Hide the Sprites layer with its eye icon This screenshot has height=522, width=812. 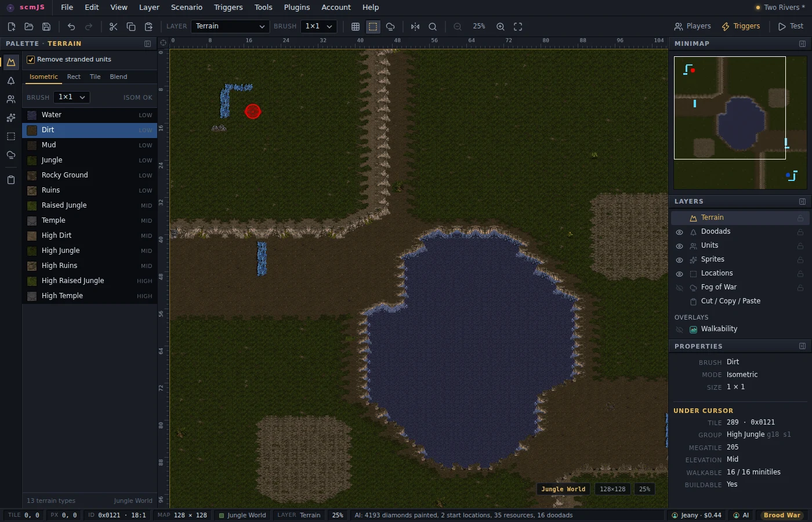(x=679, y=260)
